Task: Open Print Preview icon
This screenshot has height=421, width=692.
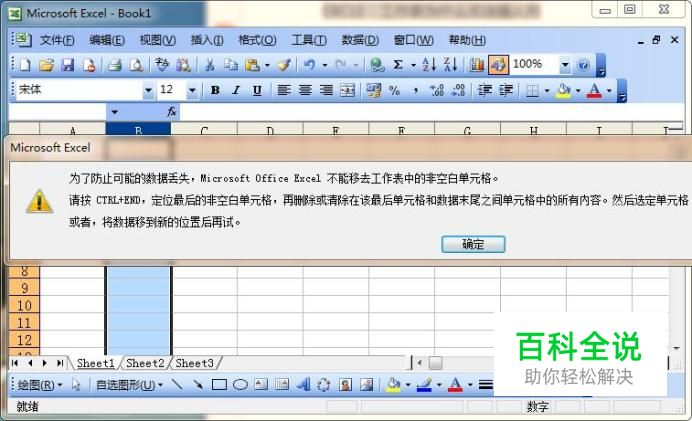Action: point(136,65)
